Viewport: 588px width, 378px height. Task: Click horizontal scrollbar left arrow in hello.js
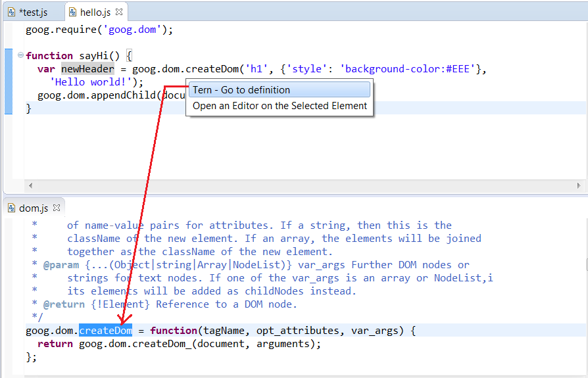pyautogui.click(x=31, y=185)
